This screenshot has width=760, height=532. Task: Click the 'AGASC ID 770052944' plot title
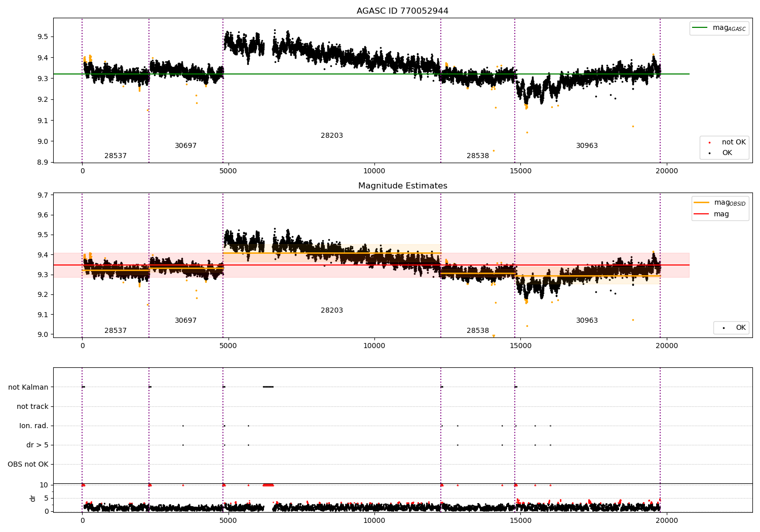pyautogui.click(x=402, y=11)
